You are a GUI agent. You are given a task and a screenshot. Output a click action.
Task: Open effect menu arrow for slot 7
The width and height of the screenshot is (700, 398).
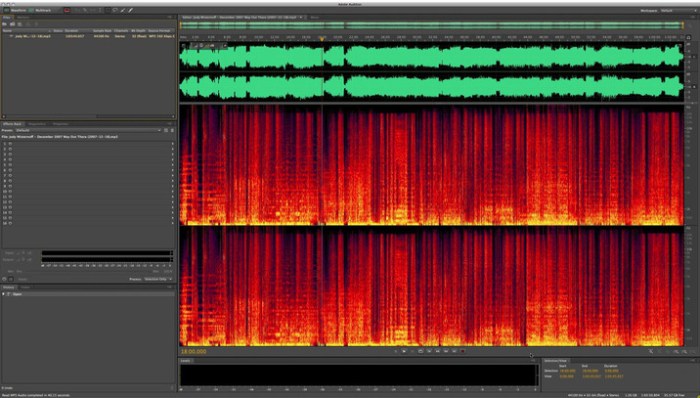click(x=172, y=175)
